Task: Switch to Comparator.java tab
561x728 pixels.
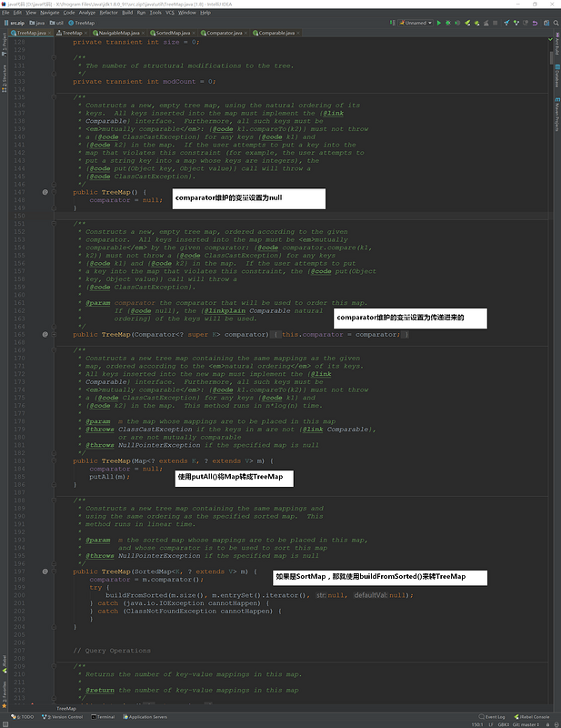Action: pyautogui.click(x=224, y=33)
